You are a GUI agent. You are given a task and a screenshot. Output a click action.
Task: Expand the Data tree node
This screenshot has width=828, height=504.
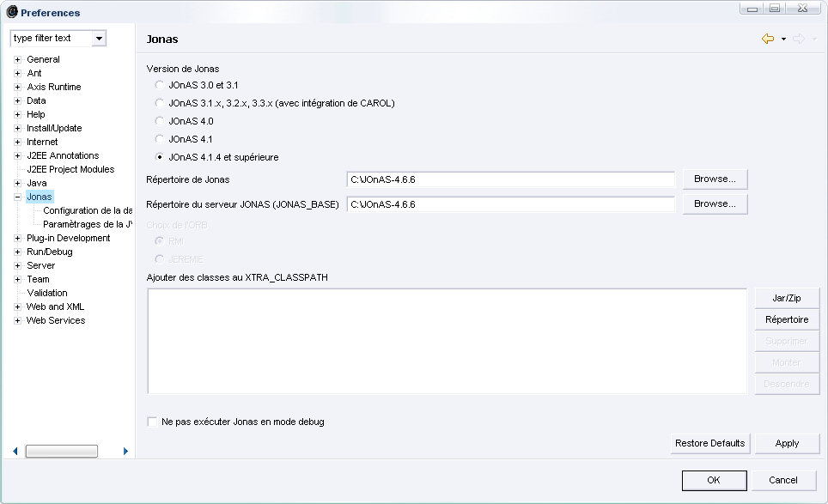point(17,100)
